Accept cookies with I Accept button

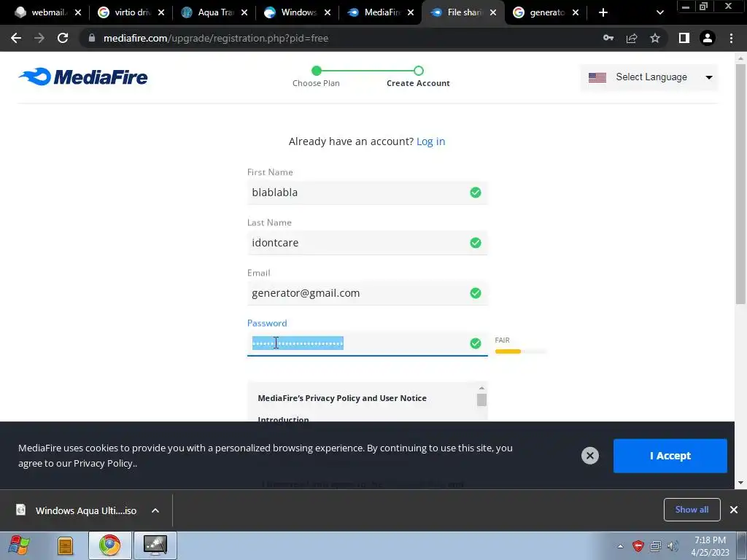click(x=670, y=456)
